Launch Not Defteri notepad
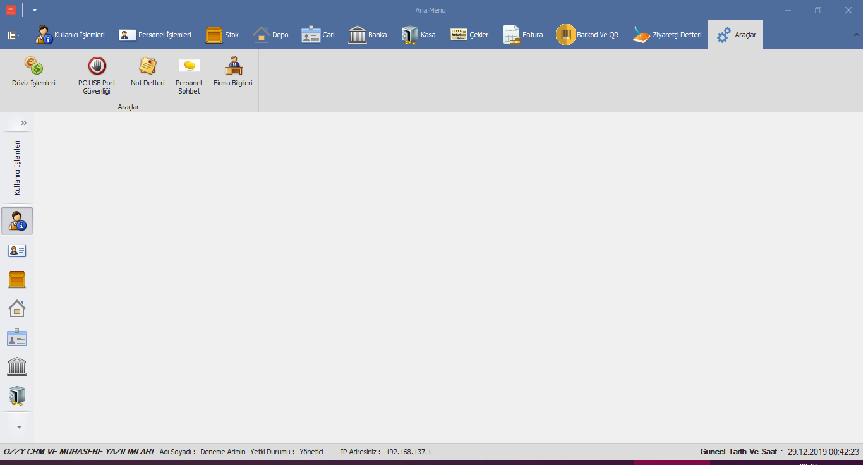Image resolution: width=868 pixels, height=465 pixels. click(x=148, y=73)
